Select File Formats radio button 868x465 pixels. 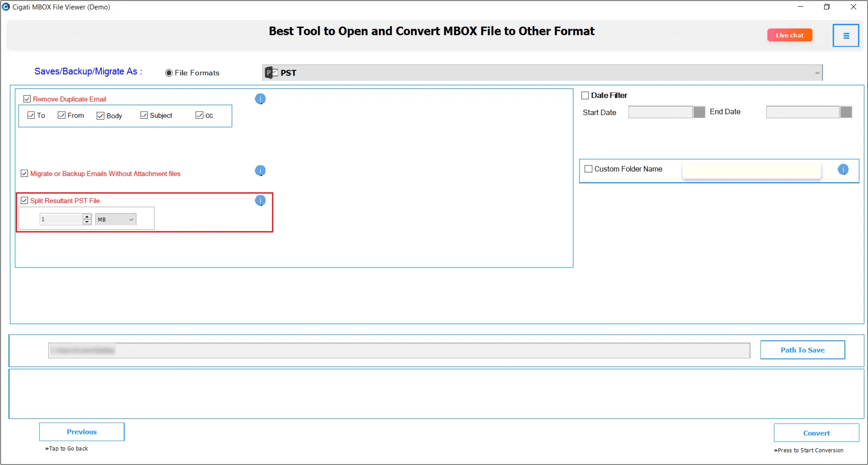169,73
